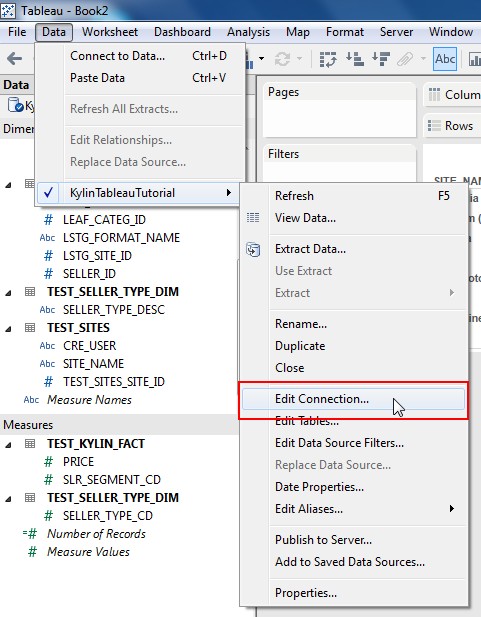
Task: Click Properties at menu bottom
Action: [x=306, y=593]
